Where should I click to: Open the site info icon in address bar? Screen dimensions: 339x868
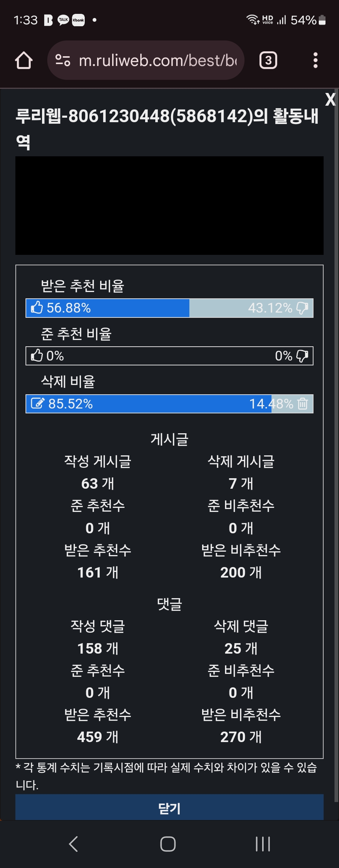(63, 60)
